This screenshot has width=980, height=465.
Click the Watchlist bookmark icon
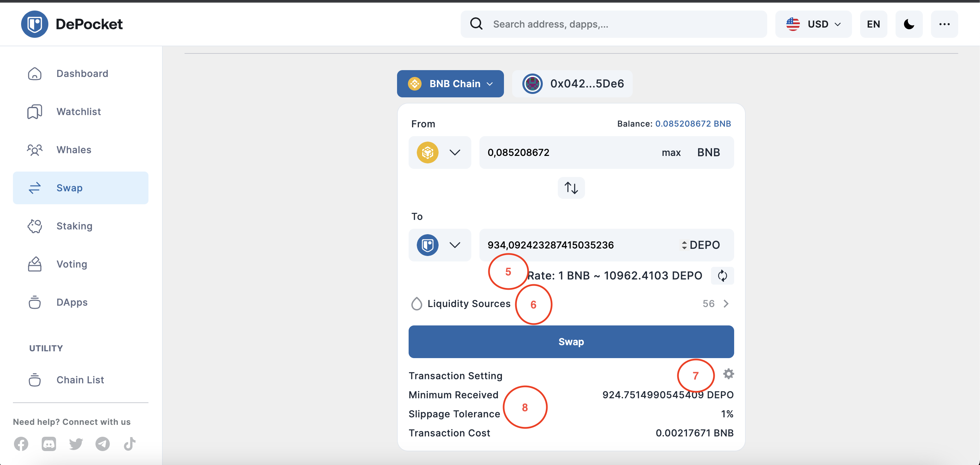tap(35, 111)
